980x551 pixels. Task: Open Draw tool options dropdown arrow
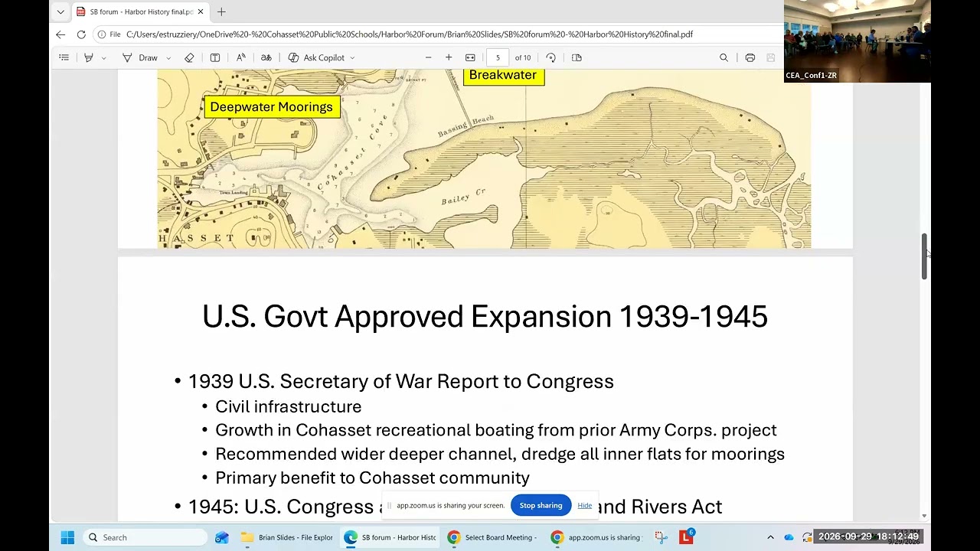click(x=168, y=57)
